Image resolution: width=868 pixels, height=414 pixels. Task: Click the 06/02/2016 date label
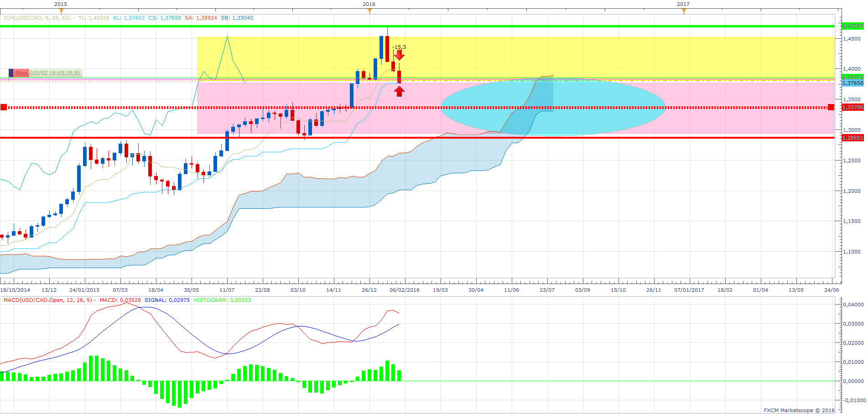click(405, 290)
